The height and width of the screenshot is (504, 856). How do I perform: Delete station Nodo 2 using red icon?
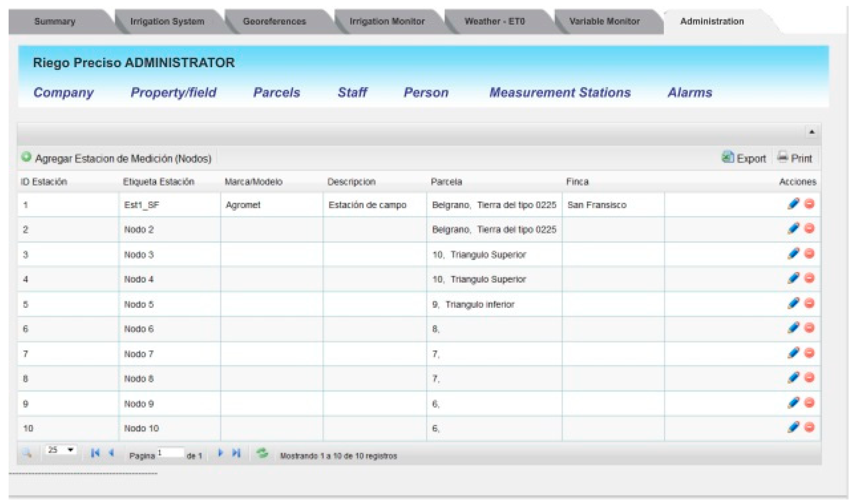(x=809, y=229)
